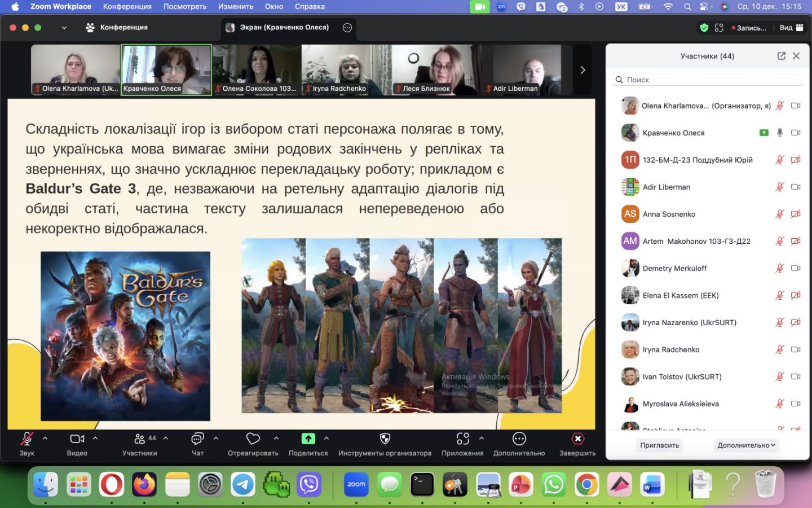Click the green Поделиться share screen icon
Image resolution: width=812 pixels, height=508 pixels.
(x=308, y=439)
